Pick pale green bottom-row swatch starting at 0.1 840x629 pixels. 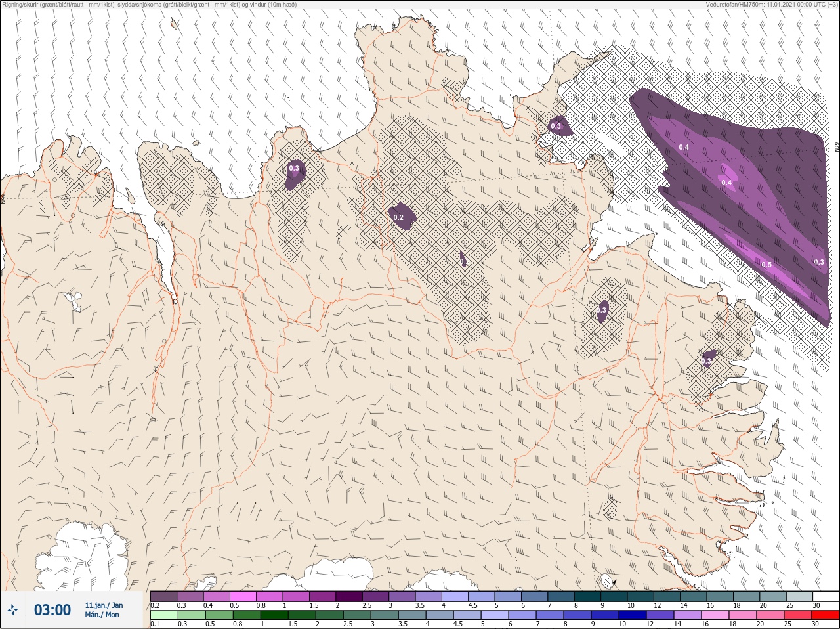point(164,615)
